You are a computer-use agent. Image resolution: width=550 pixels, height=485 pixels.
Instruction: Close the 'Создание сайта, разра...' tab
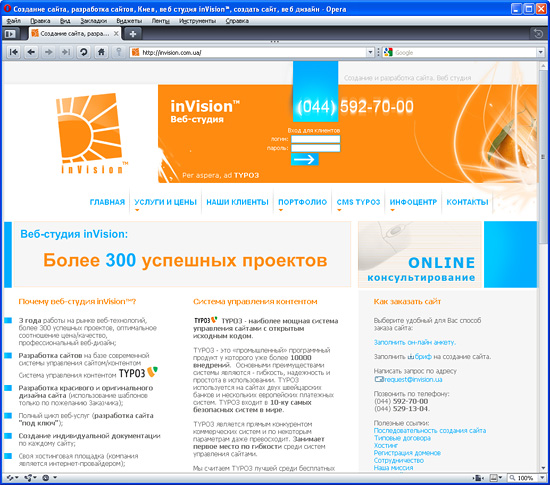116,34
